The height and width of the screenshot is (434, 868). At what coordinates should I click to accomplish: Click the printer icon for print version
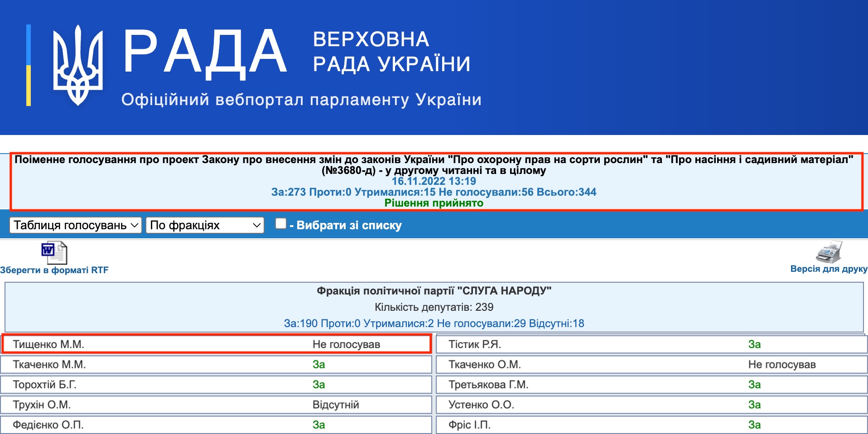click(x=829, y=252)
